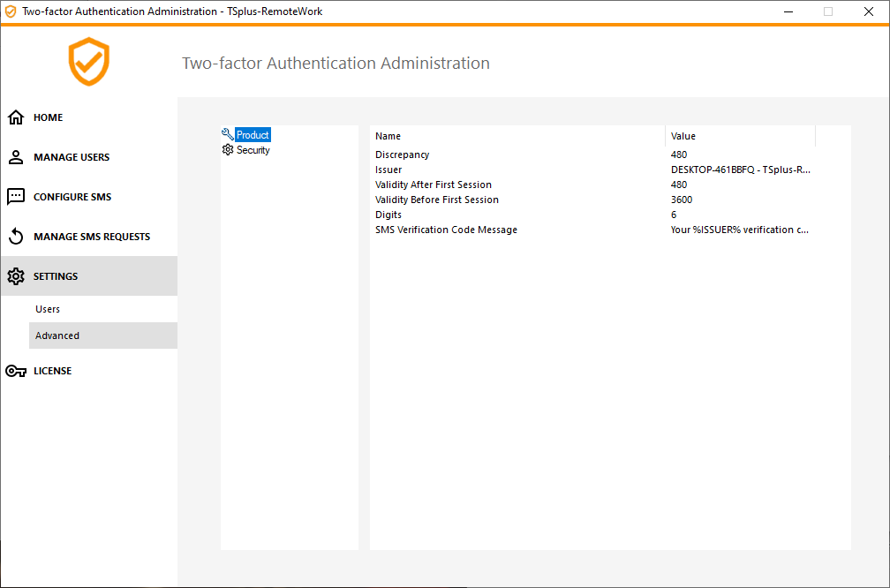Select the Digits setting row

point(388,214)
